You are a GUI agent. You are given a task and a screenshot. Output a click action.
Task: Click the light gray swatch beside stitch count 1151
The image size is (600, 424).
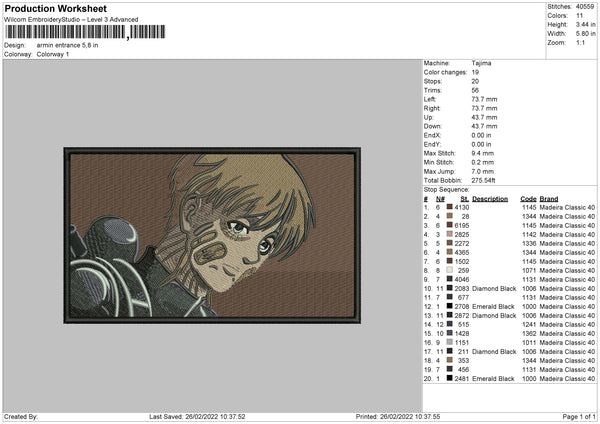point(450,342)
